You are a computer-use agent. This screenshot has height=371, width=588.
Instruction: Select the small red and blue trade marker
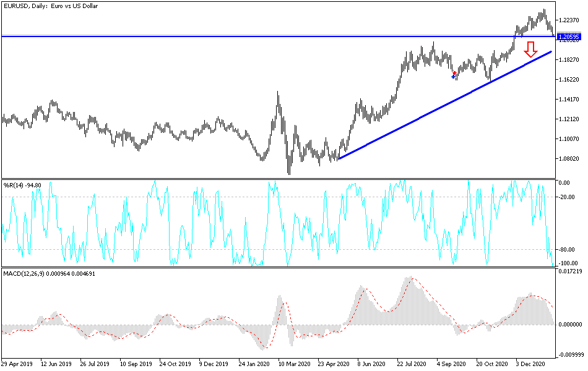pyautogui.click(x=454, y=75)
